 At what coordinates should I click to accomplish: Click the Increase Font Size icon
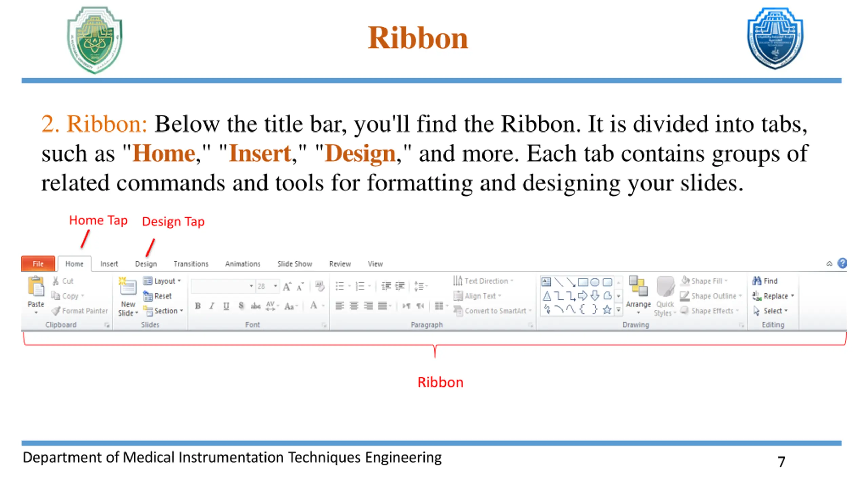(287, 287)
